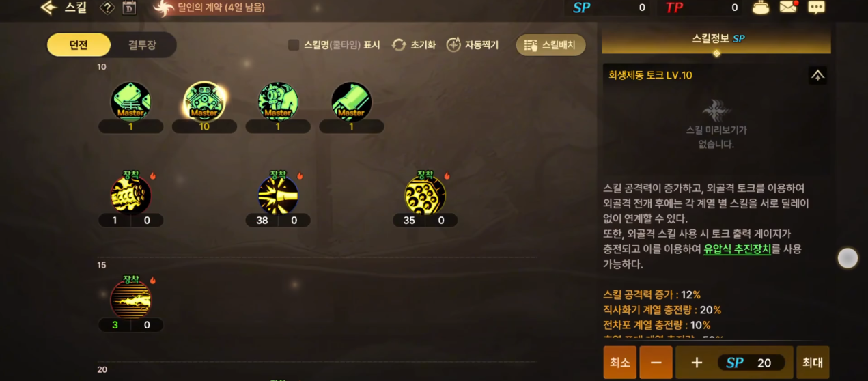Enable 스킬명(쿨타임) 표시 checkbox
Image resolution: width=868 pixels, height=381 pixels.
pos(294,45)
